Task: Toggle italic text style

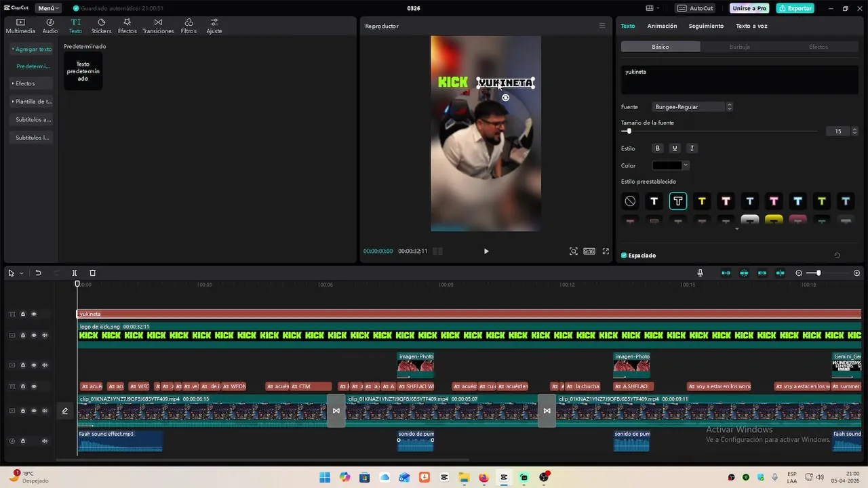Action: tap(692, 148)
